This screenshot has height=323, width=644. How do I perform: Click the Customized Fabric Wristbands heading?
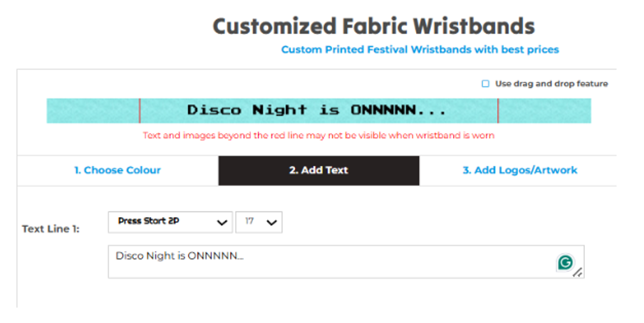click(373, 26)
